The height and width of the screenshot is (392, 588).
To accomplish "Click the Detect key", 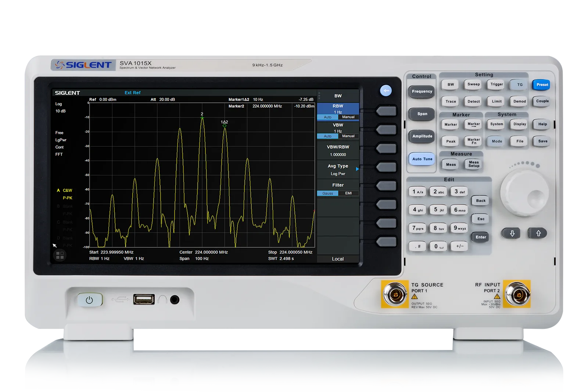I will point(473,101).
